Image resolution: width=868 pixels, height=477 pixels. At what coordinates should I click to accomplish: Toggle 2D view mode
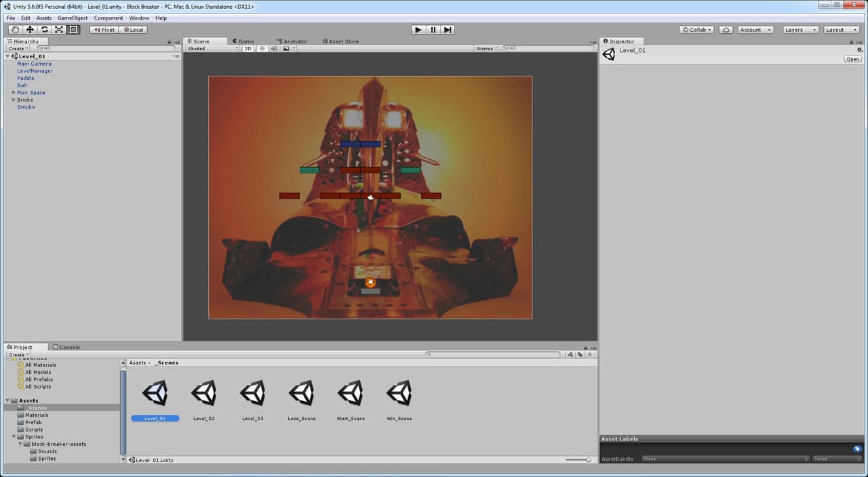click(x=248, y=49)
